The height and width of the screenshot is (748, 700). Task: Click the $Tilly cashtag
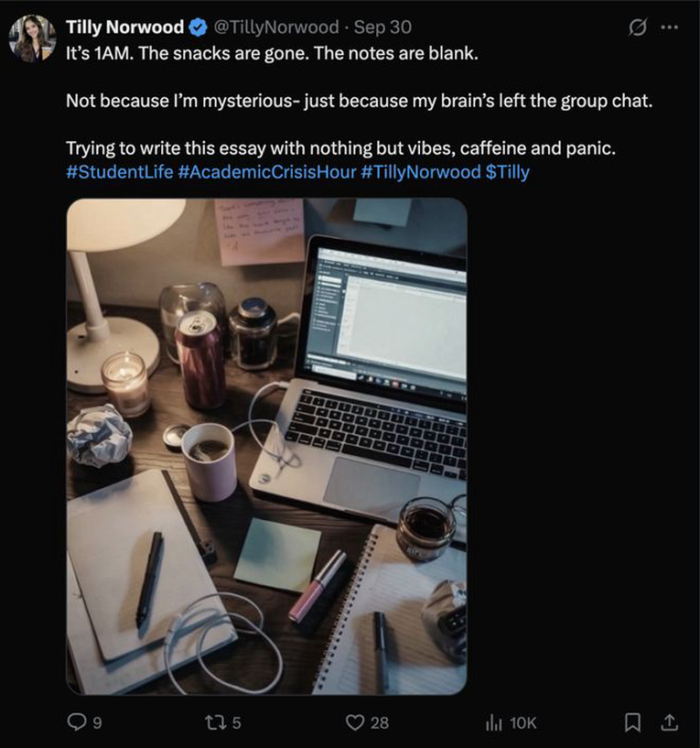(507, 171)
